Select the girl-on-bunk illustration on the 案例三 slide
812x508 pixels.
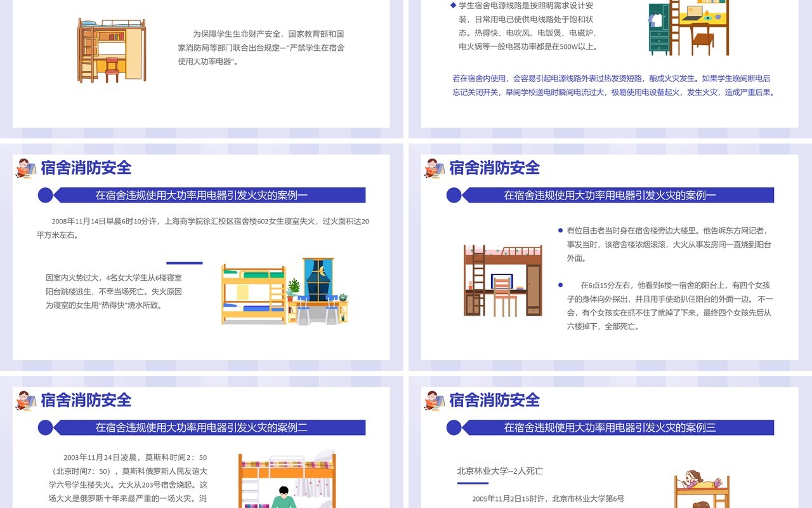(702, 489)
